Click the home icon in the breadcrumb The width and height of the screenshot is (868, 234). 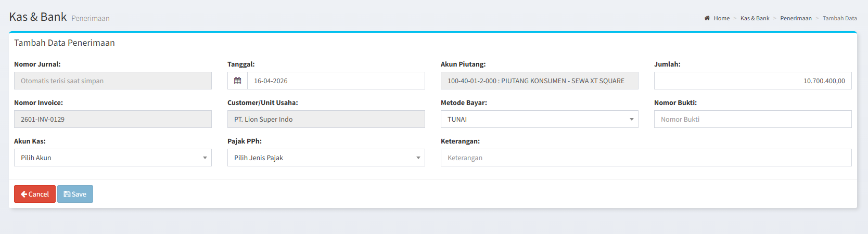[707, 18]
